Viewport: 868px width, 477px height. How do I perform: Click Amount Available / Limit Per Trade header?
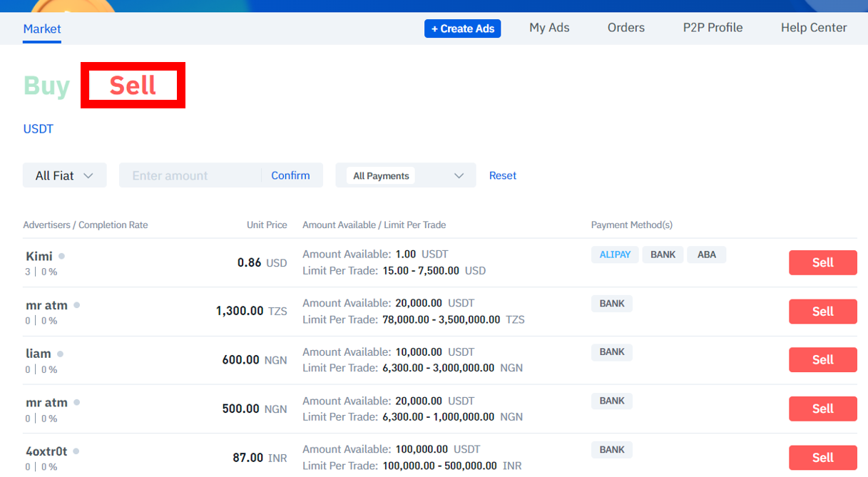pos(374,225)
